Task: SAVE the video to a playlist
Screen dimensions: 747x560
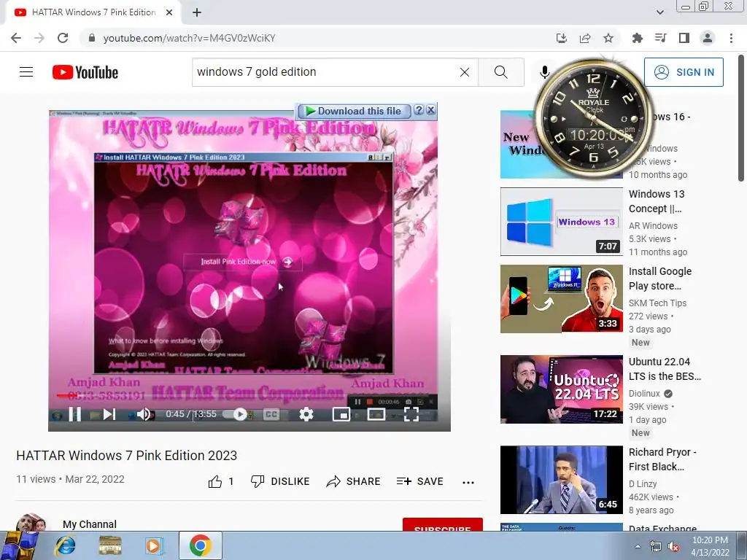Action: pyautogui.click(x=419, y=481)
